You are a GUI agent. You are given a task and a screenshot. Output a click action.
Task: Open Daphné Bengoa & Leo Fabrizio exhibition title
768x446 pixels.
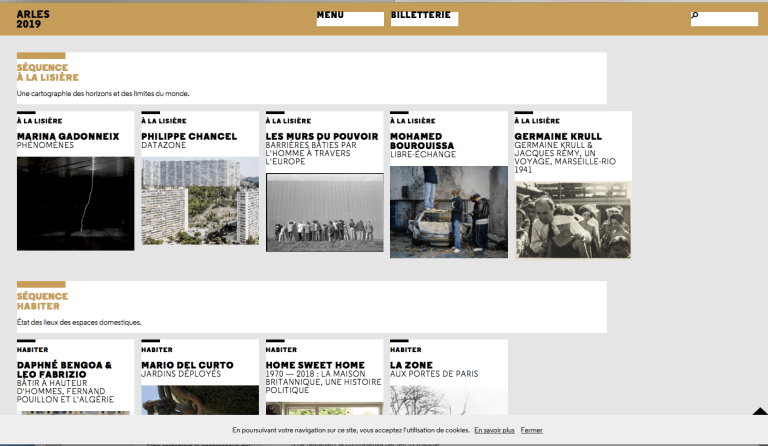pyautogui.click(x=65, y=369)
